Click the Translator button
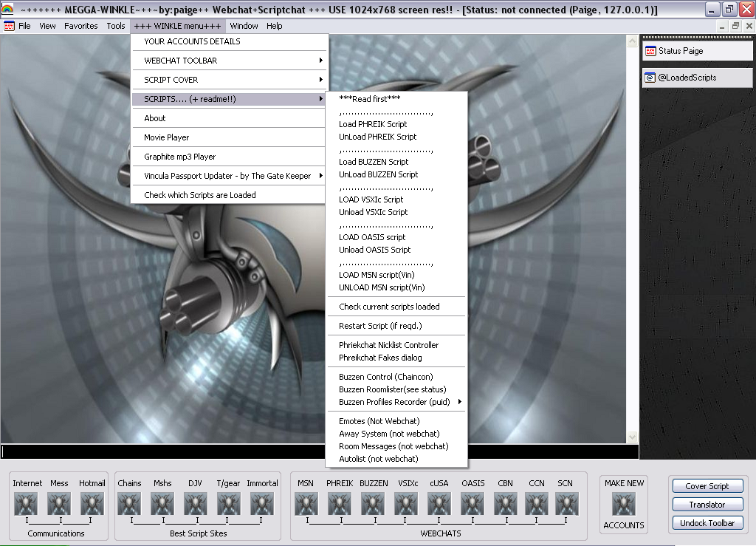756x546 pixels. (x=707, y=505)
